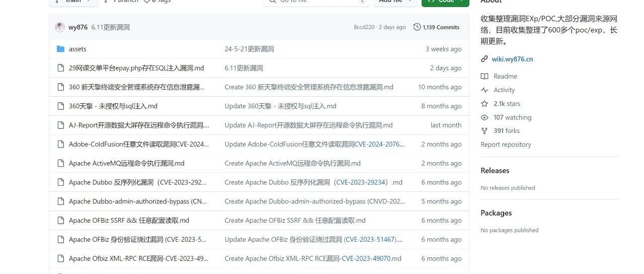Open repository Activity page
The image size is (644, 274).
click(504, 90)
